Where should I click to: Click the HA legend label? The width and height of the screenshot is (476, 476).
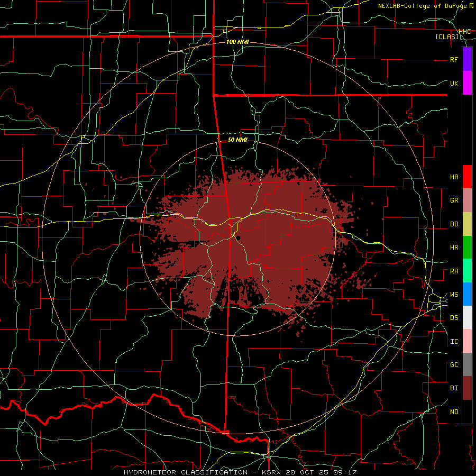454,177
